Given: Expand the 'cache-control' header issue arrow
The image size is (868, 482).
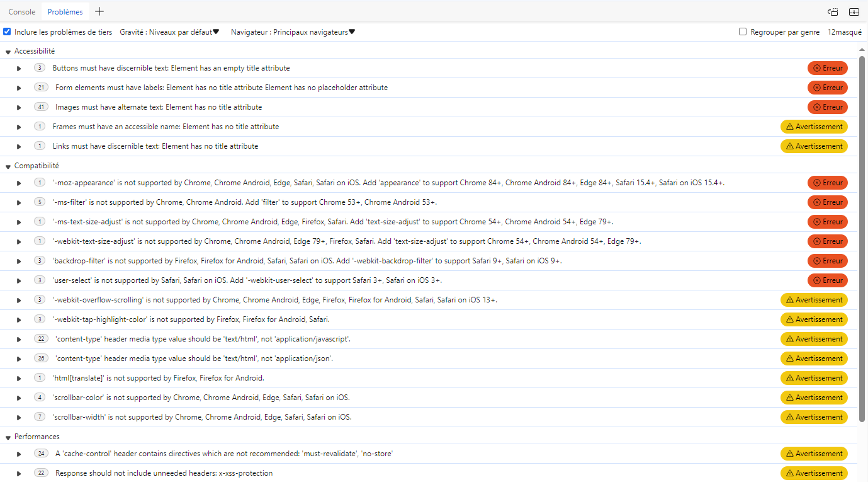Looking at the screenshot, I should 19,454.
